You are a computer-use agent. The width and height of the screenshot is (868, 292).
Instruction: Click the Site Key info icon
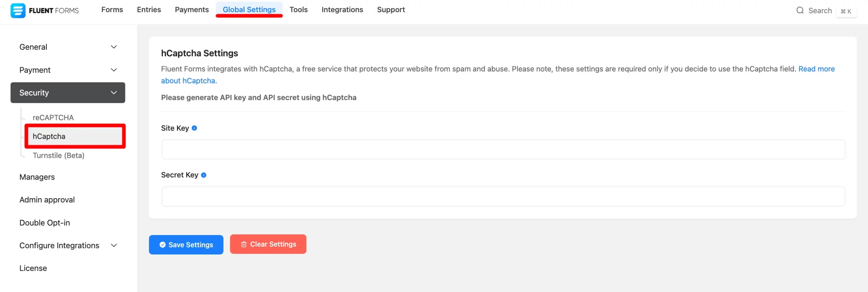[x=194, y=128]
